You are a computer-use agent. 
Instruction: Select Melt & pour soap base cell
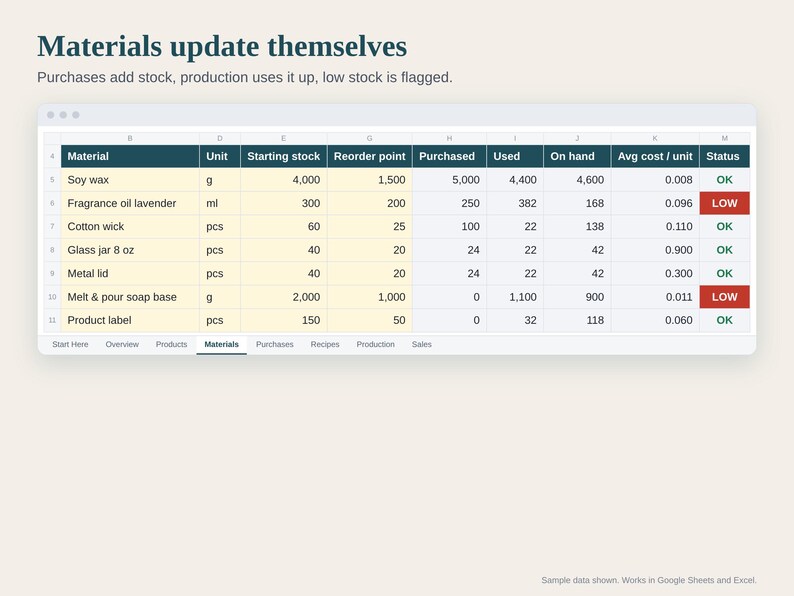click(x=130, y=297)
